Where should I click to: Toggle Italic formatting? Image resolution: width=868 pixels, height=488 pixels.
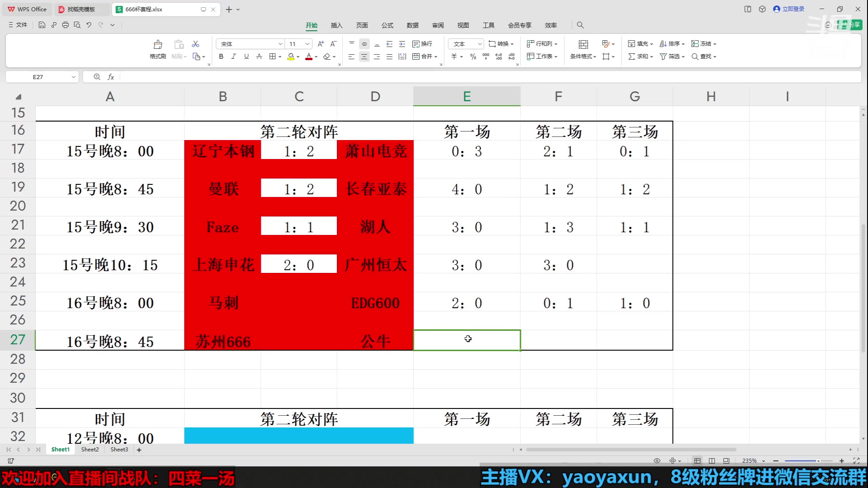tap(234, 56)
